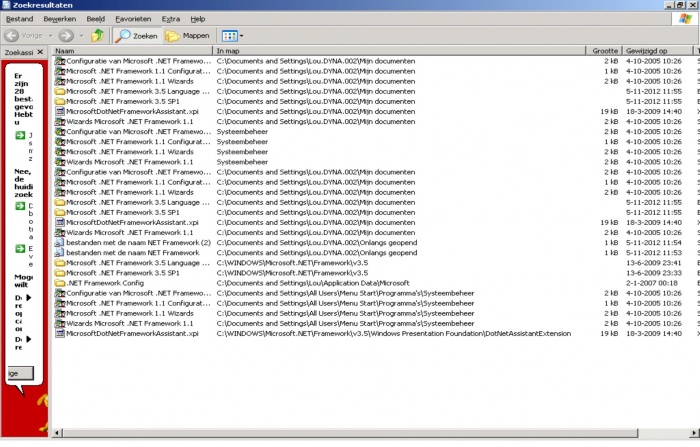Toggle the Mappen folders pane
The image size is (700, 447).
coord(188,36)
